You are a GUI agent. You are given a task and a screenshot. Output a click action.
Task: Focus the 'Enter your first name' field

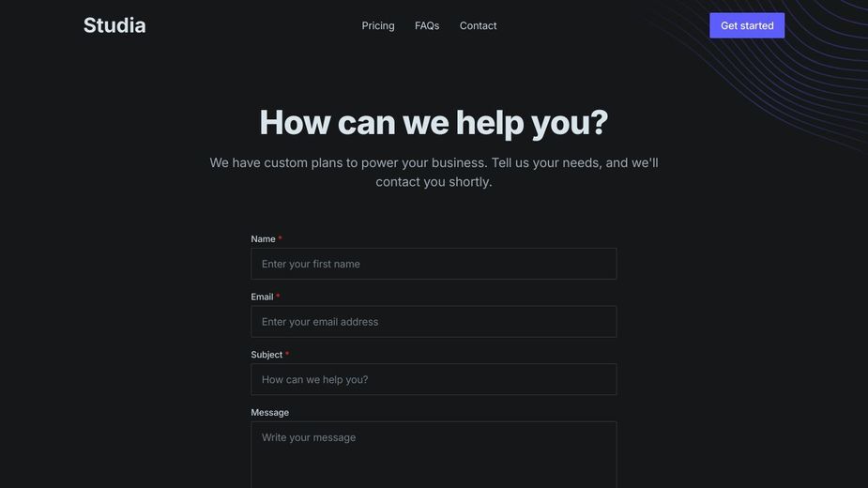434,264
